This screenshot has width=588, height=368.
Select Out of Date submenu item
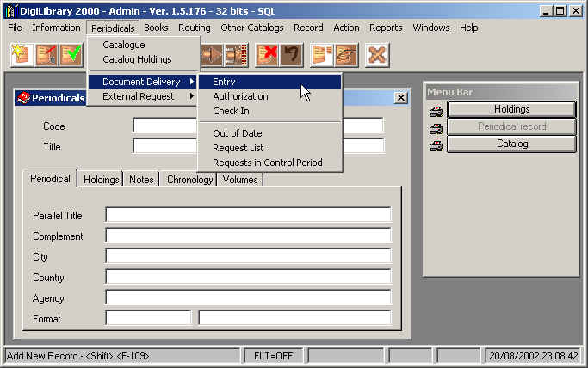pyautogui.click(x=269, y=133)
